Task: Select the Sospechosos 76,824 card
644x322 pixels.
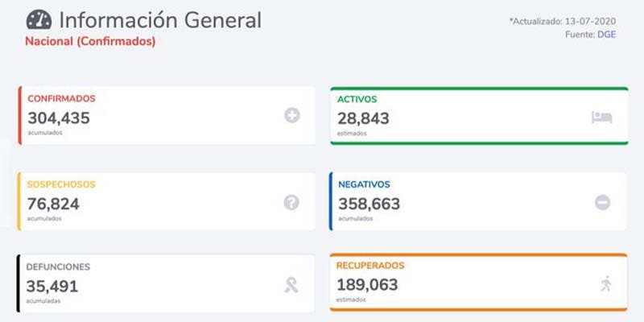Action: tap(166, 201)
